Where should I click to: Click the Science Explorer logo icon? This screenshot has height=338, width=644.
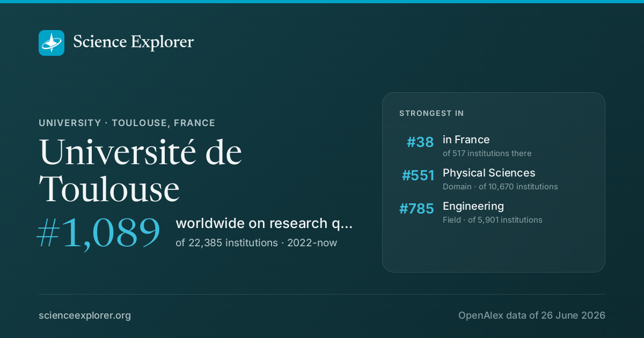tap(52, 43)
